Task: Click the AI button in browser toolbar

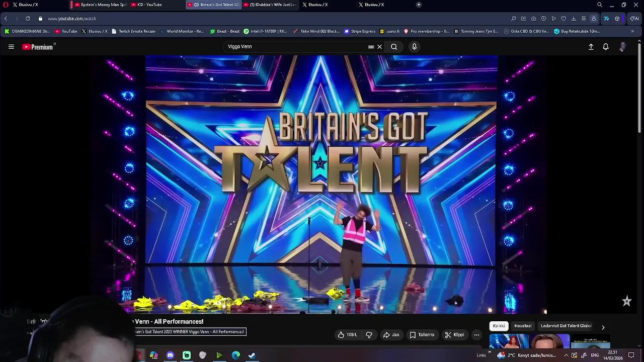Action: click(634, 19)
